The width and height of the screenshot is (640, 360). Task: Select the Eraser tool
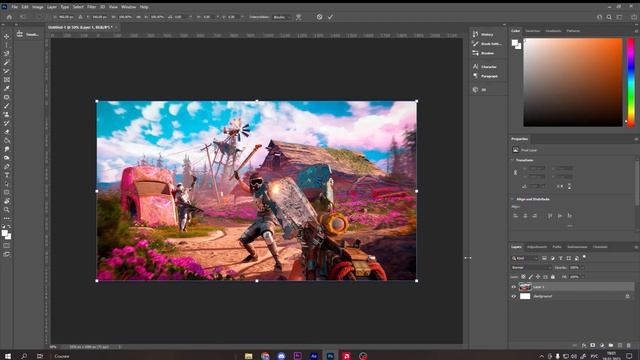click(7, 132)
